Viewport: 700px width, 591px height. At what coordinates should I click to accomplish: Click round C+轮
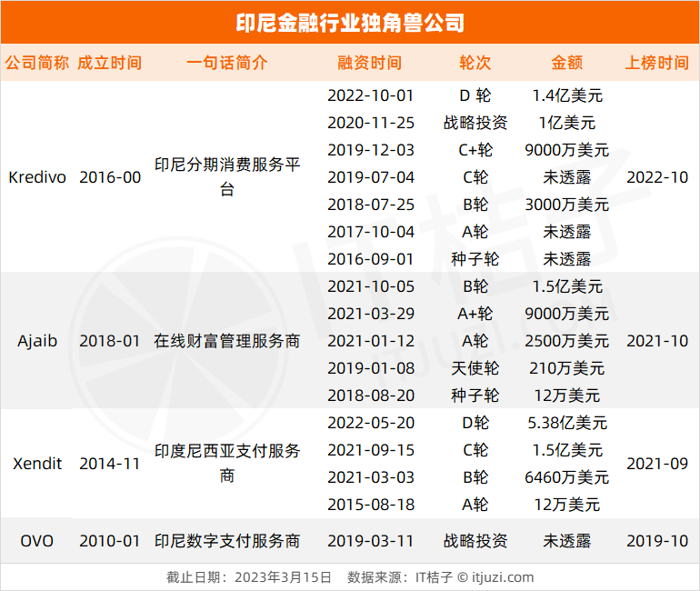click(475, 150)
